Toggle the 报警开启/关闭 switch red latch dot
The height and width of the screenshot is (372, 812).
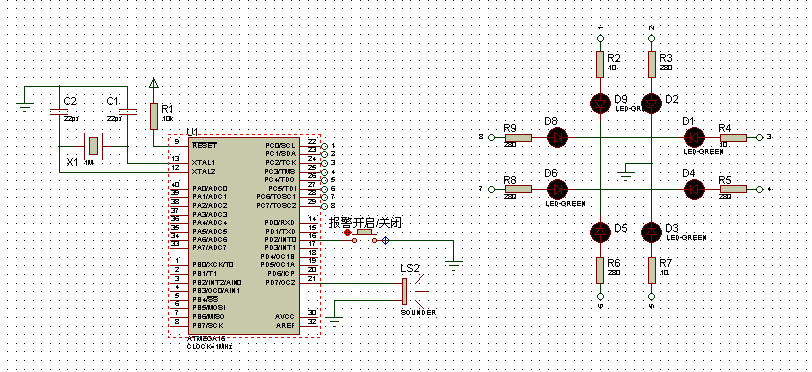coord(347,233)
